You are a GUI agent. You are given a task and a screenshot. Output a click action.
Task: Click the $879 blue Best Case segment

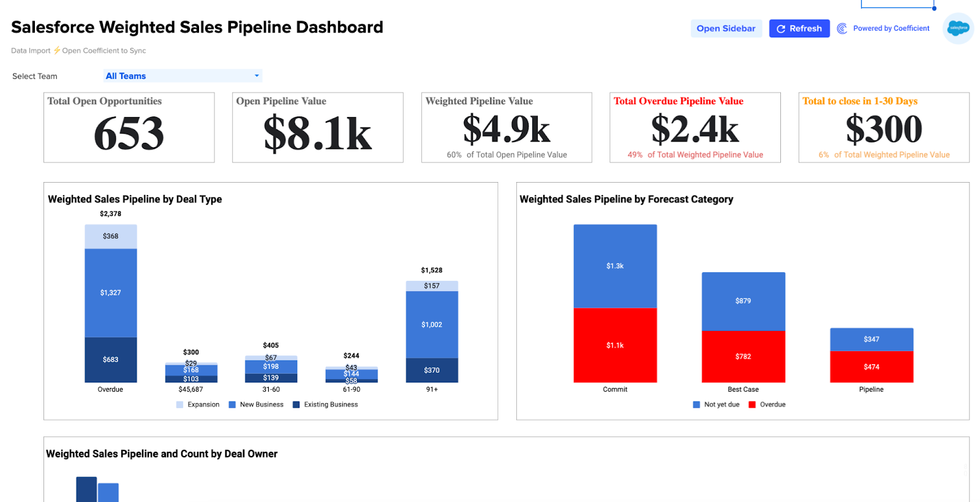coord(743,301)
